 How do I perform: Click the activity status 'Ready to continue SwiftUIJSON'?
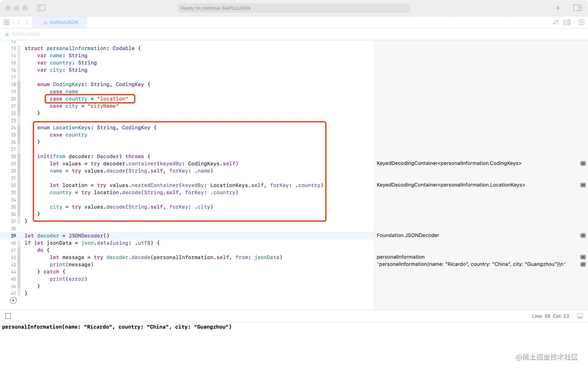coord(294,8)
